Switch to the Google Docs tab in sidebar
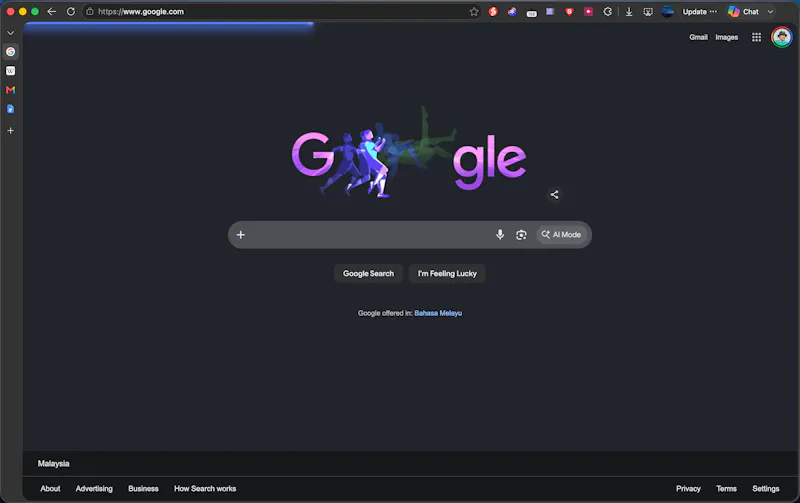Screen dimensions: 800x503 point(10,109)
